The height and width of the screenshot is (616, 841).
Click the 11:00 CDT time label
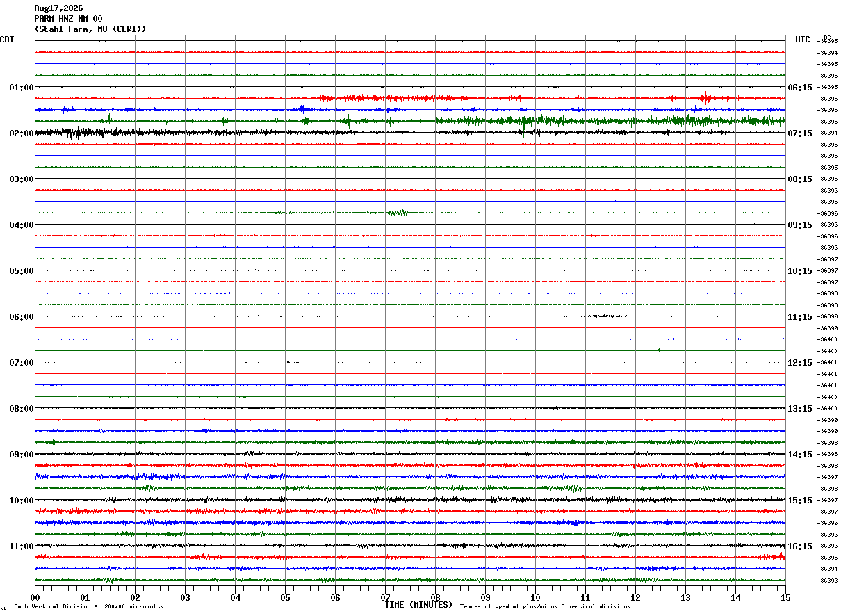(x=22, y=546)
